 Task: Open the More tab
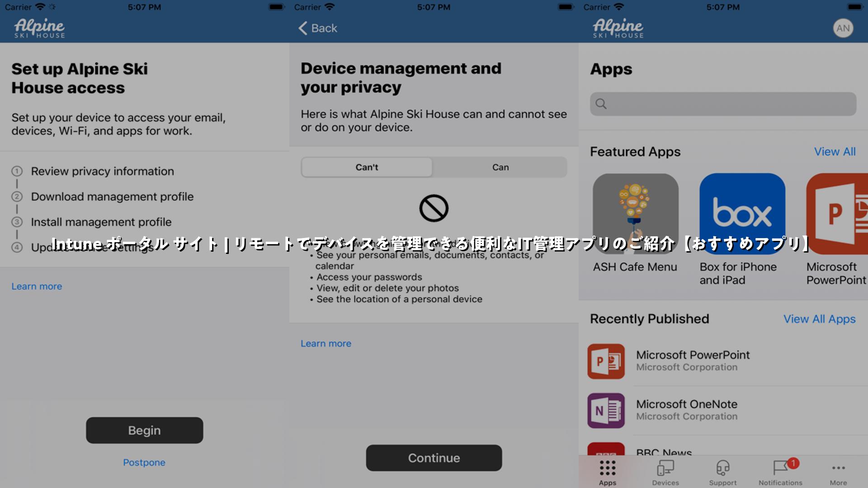click(x=838, y=473)
